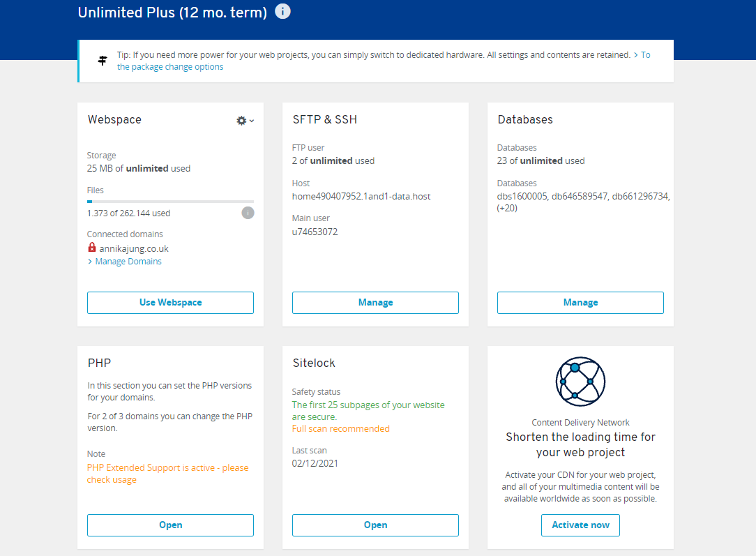The height and width of the screenshot is (556, 756).
Task: Click the database list with (+20) entry
Action: (584, 202)
